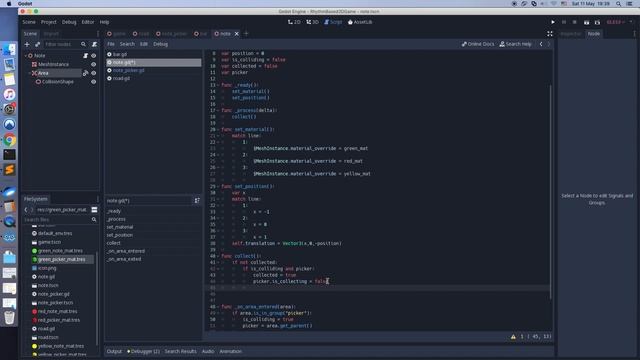Open the Project menu
The height and width of the screenshot is (360, 640).
[x=49, y=22]
